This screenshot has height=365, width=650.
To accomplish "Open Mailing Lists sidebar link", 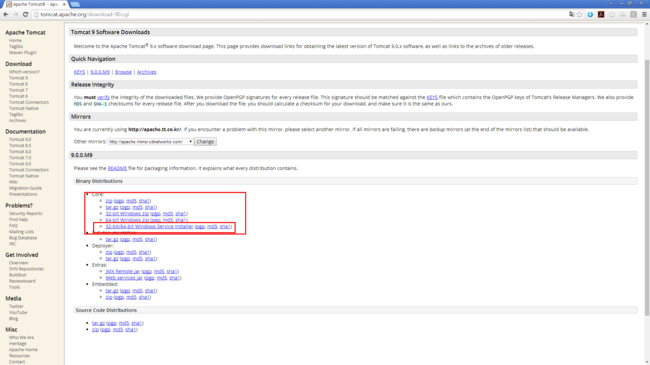I will pos(22,232).
